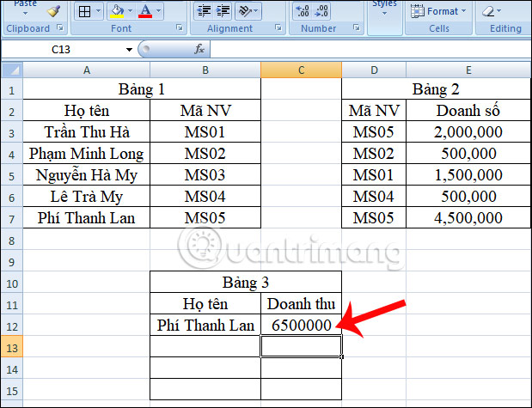Image resolution: width=532 pixels, height=408 pixels.
Task: Click the Insert Function fx icon
Action: click(x=199, y=49)
